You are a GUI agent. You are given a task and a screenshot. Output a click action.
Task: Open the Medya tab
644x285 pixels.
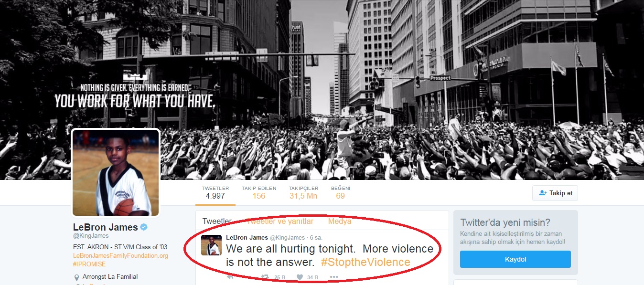click(x=340, y=222)
